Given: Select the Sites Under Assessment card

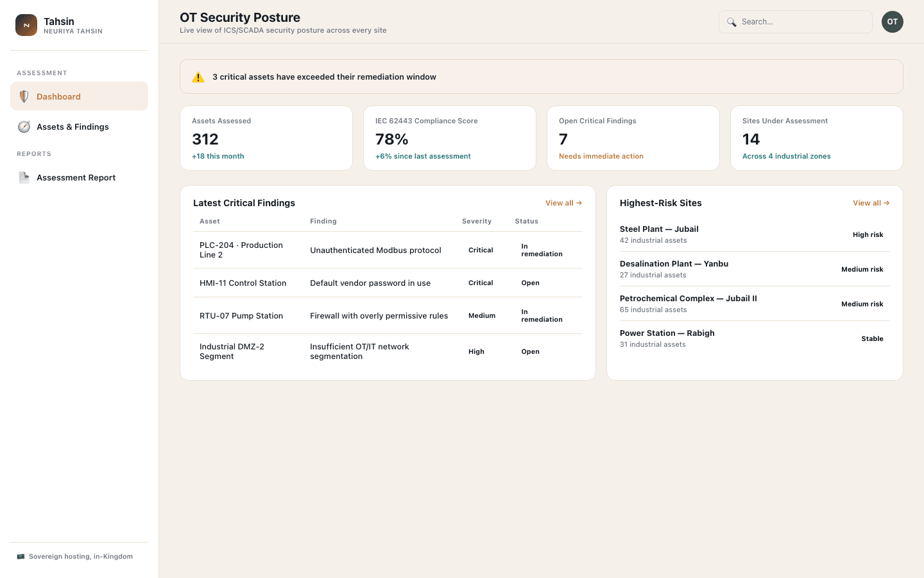Looking at the screenshot, I should 817,138.
